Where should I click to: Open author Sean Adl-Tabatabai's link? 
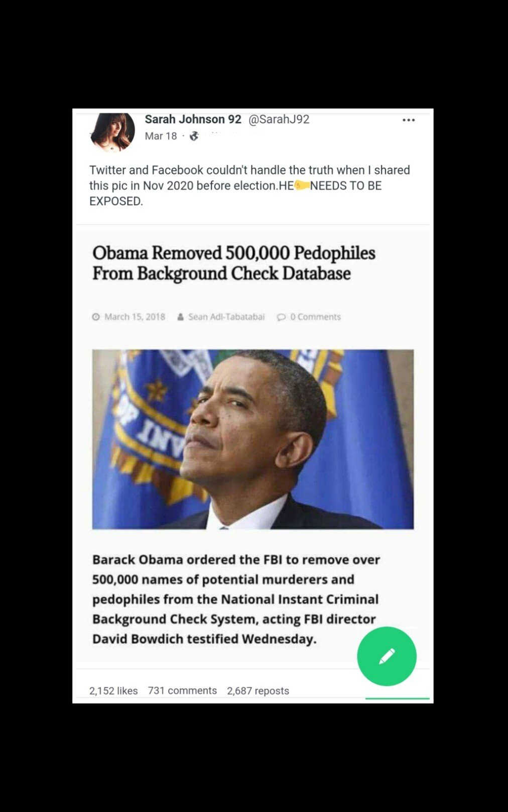pos(226,317)
